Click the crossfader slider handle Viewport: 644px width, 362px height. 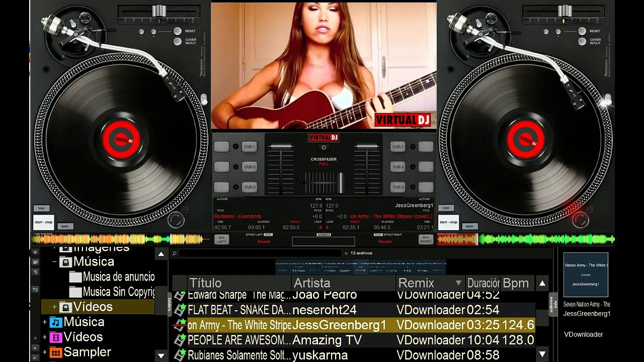pyautogui.click(x=341, y=183)
